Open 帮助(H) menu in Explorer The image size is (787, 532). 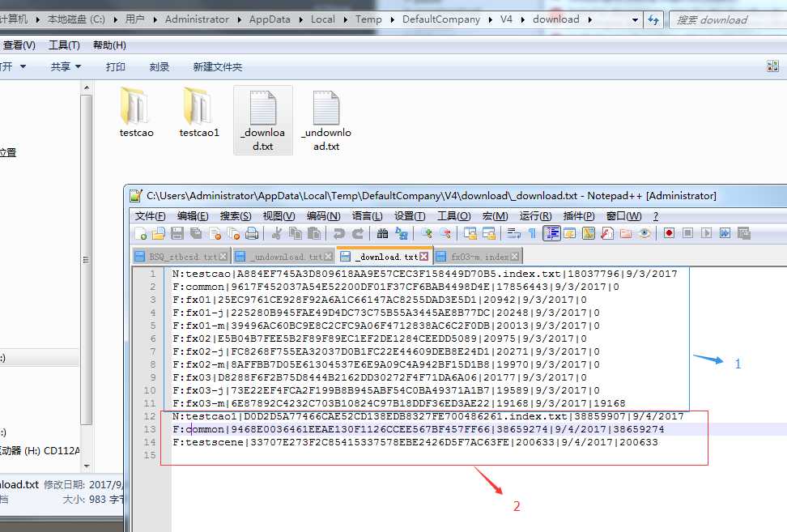pos(109,45)
